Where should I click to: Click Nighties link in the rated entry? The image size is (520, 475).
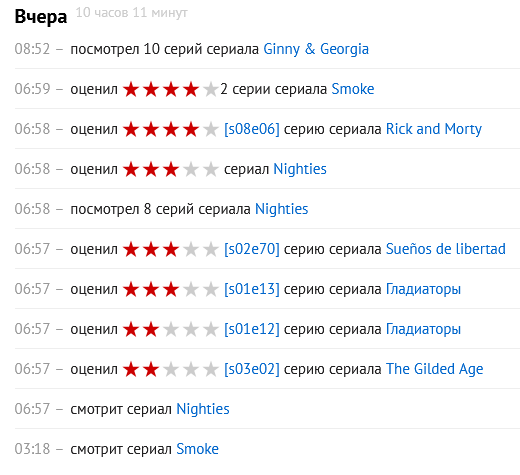[300, 169]
